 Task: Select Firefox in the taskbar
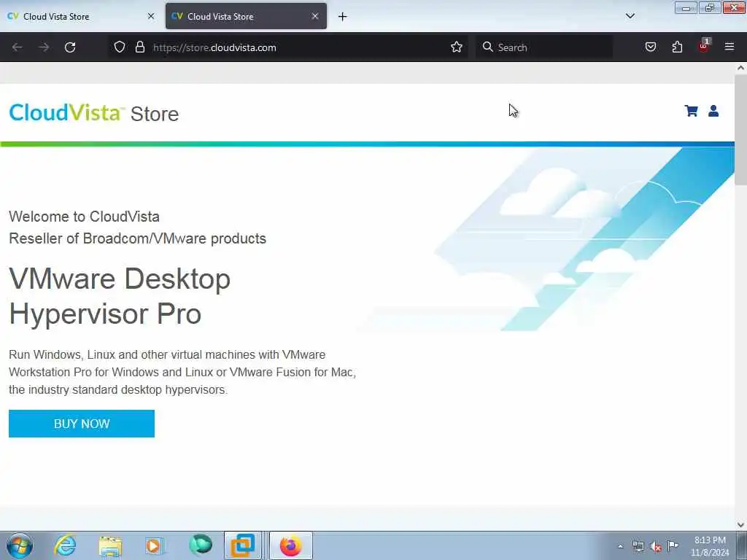click(291, 545)
